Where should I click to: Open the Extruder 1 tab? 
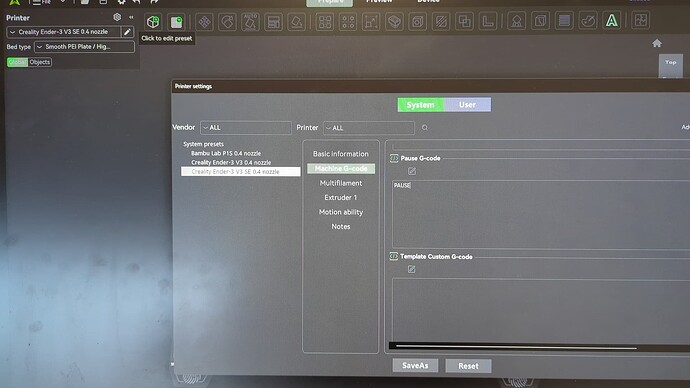click(x=341, y=198)
